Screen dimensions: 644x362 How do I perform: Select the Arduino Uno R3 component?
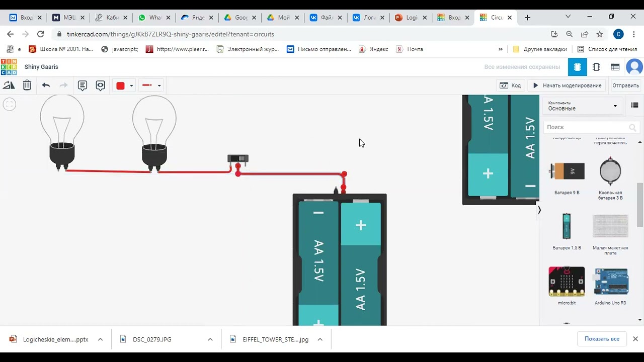[610, 286]
